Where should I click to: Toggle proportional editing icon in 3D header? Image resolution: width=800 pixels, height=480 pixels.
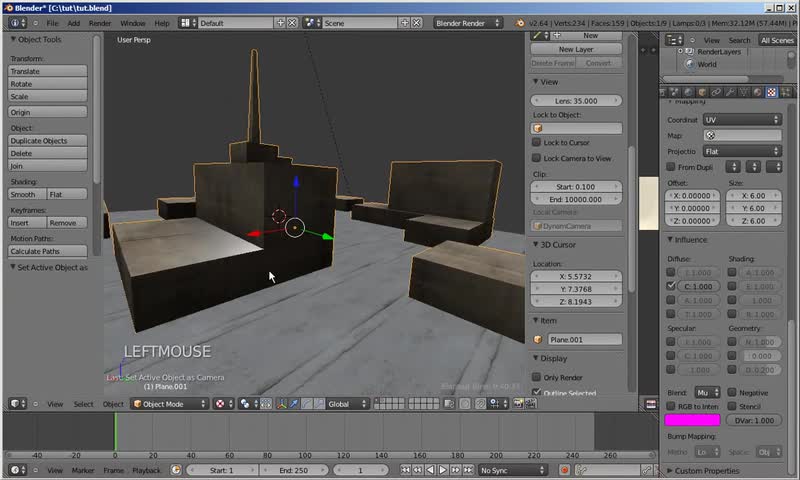coord(465,404)
